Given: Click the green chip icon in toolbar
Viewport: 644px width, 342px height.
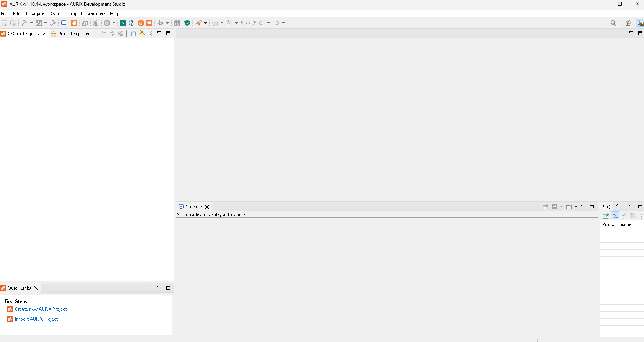Looking at the screenshot, I should tap(123, 23).
